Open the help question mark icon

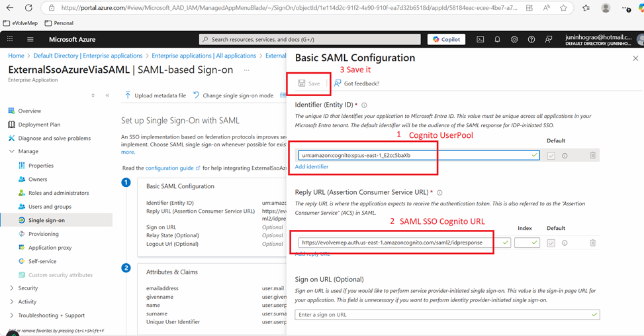[531, 40]
